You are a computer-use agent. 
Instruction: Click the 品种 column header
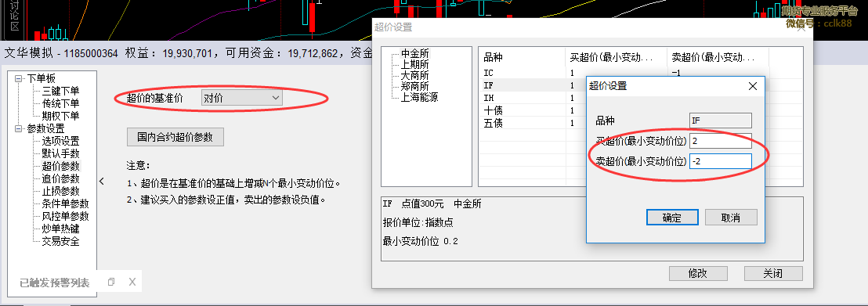click(522, 57)
